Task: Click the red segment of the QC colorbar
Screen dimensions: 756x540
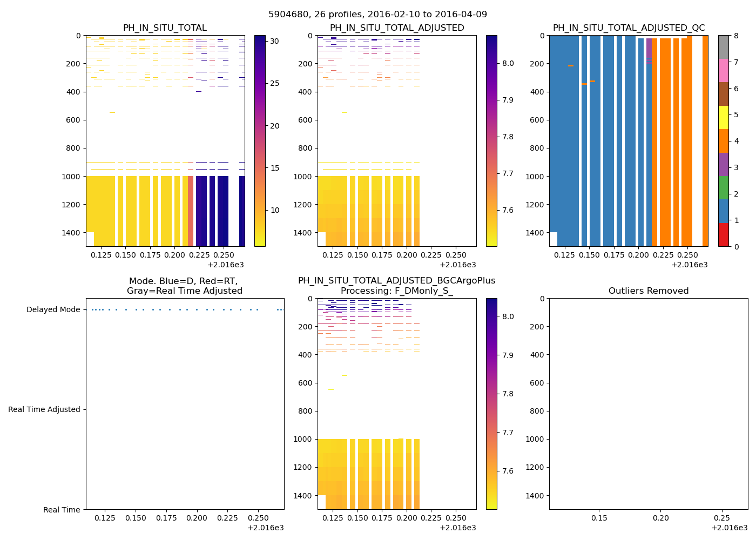Action: (x=723, y=235)
